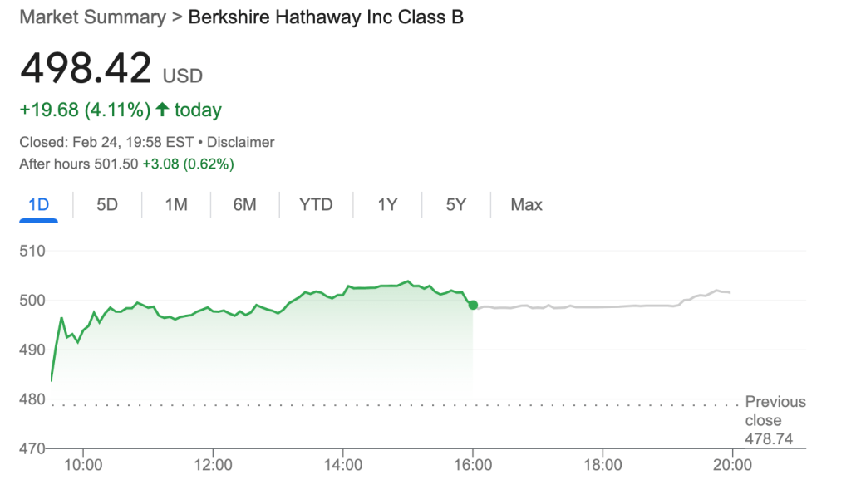
Task: Click the green up arrow icon
Action: pyautogui.click(x=162, y=110)
